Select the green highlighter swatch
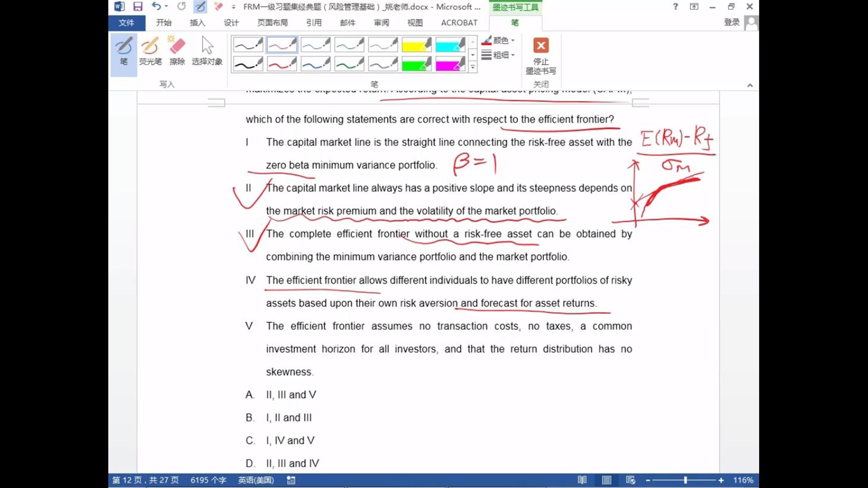Viewport: 868px width, 488px height. click(417, 64)
